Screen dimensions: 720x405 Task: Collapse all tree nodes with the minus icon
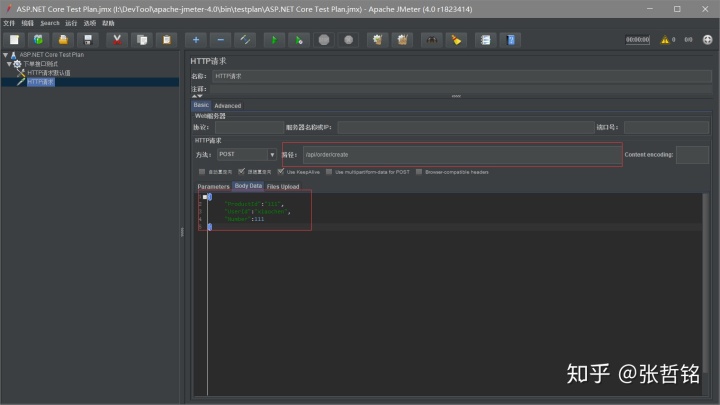click(x=220, y=40)
